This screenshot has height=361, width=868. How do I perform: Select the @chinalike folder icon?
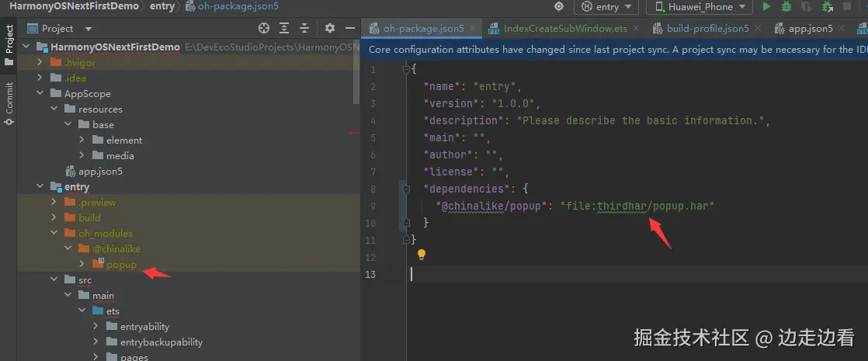(84, 248)
